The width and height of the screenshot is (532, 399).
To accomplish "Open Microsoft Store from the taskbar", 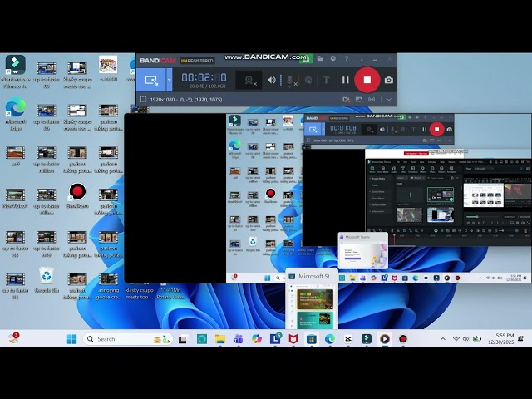I will pyautogui.click(x=312, y=339).
